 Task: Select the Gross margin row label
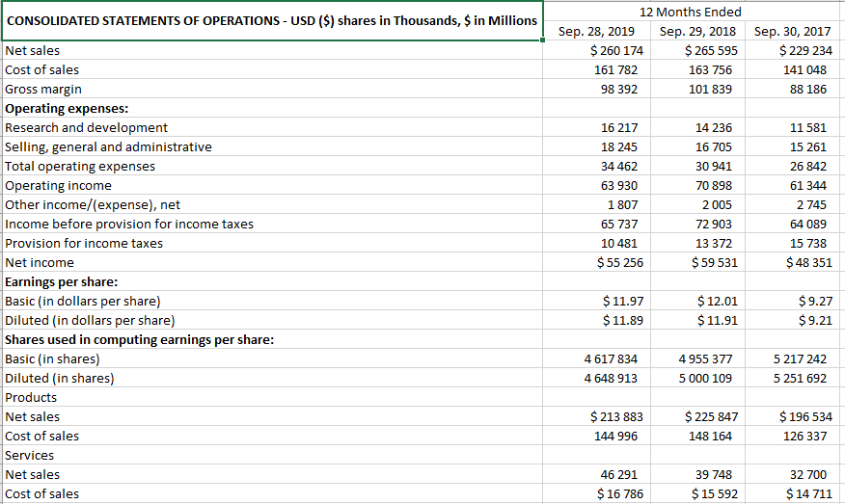point(43,89)
